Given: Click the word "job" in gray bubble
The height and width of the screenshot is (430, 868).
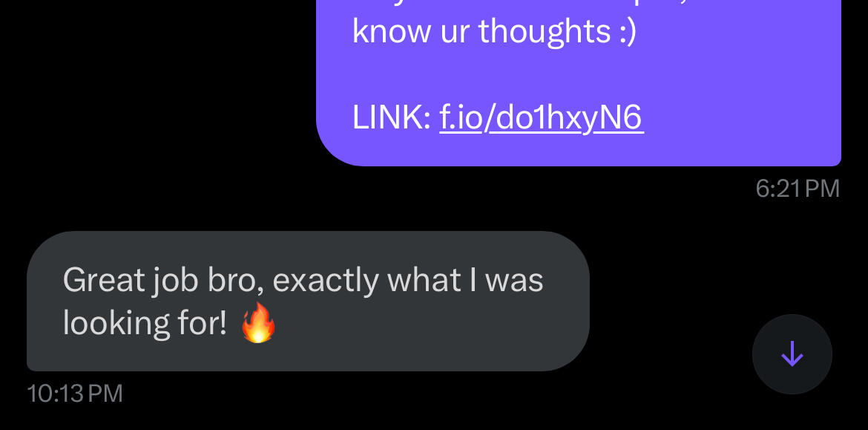Looking at the screenshot, I should (x=173, y=281).
